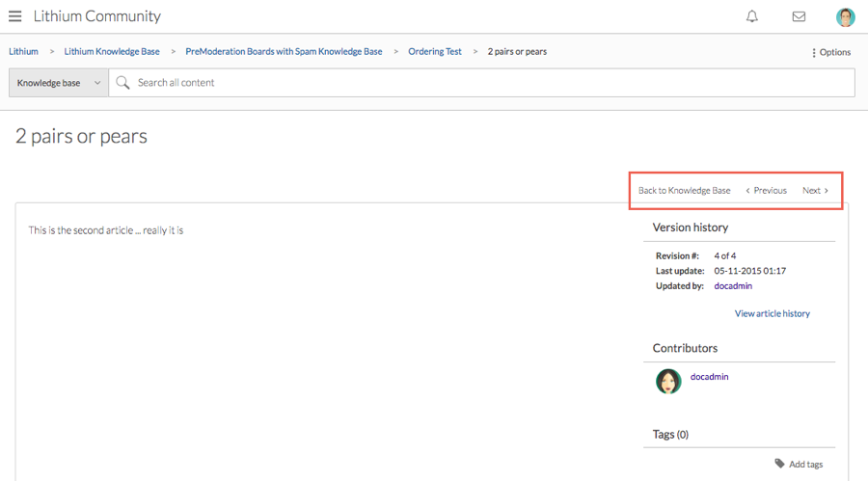This screenshot has width=868, height=481.
Task: Go to the Lithium breadcrumb
Action: (23, 51)
